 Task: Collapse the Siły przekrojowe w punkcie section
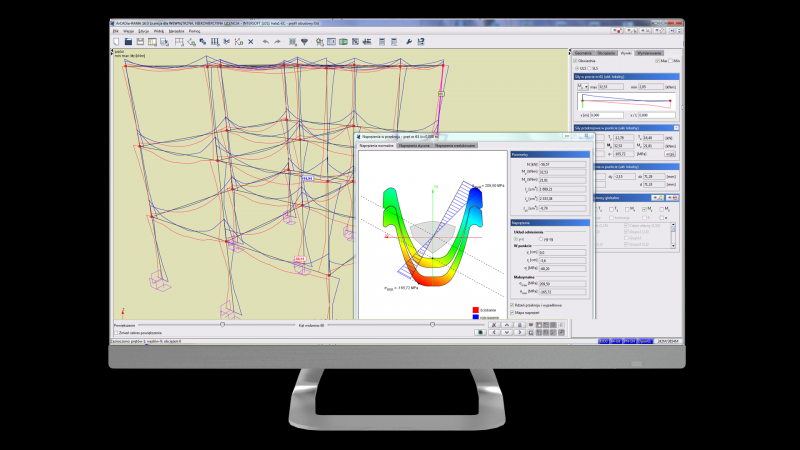(677, 128)
